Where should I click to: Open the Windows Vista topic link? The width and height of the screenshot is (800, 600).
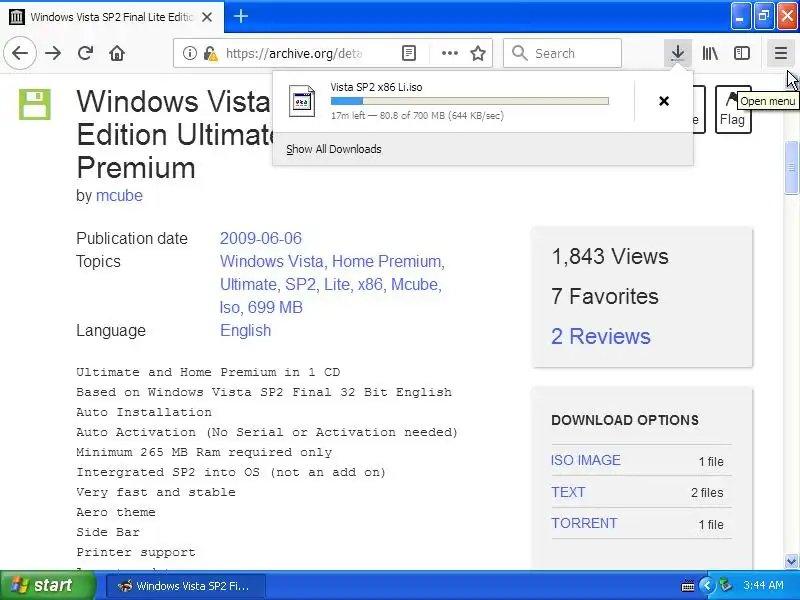click(x=271, y=261)
